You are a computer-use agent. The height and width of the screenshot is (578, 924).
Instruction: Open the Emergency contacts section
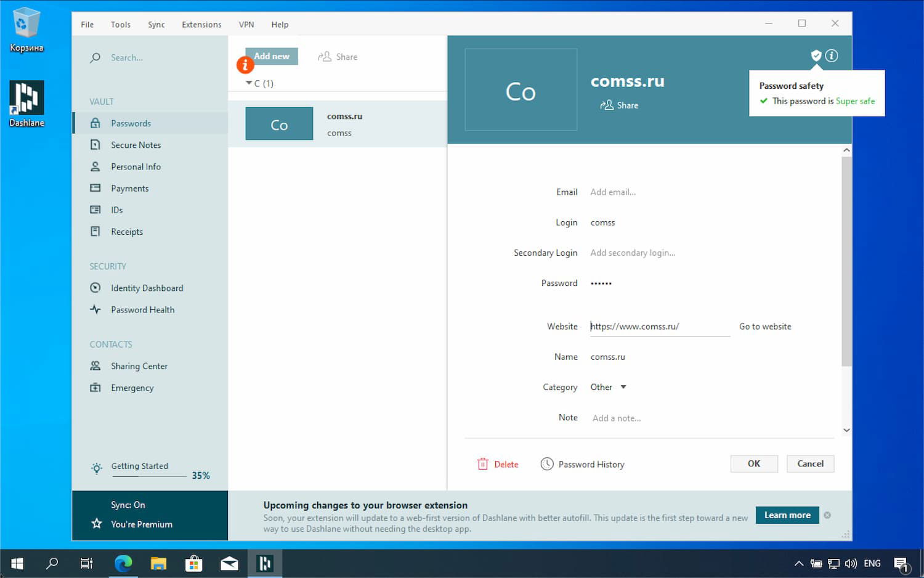tap(132, 388)
